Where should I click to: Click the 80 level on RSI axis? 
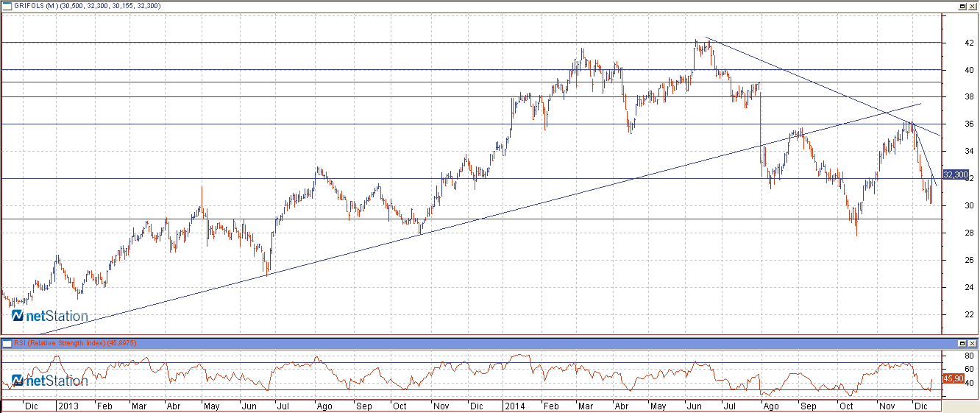click(x=969, y=355)
